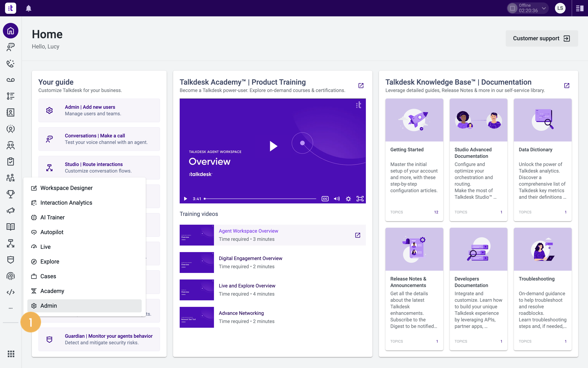Open the Data Dictionary card
Viewport: 588px width, 368px height.
542,160
